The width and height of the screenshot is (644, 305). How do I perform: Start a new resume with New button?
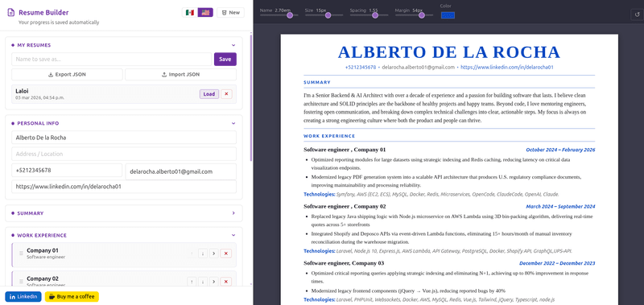230,13
